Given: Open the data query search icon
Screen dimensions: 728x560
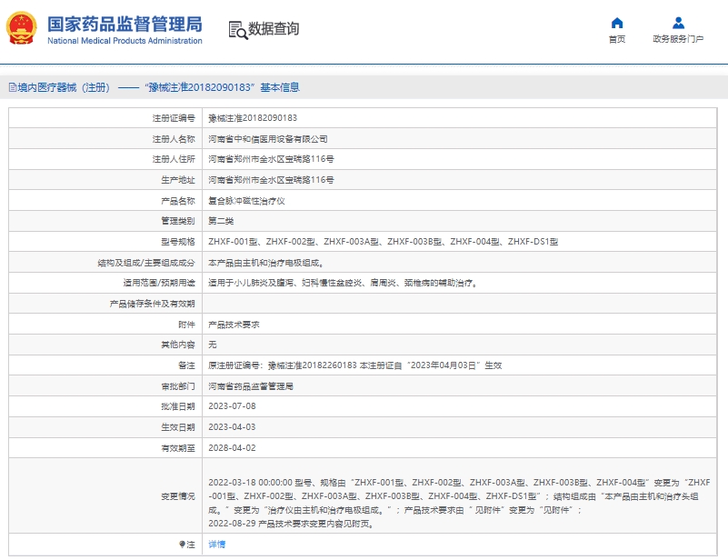Looking at the screenshot, I should tap(238, 30).
